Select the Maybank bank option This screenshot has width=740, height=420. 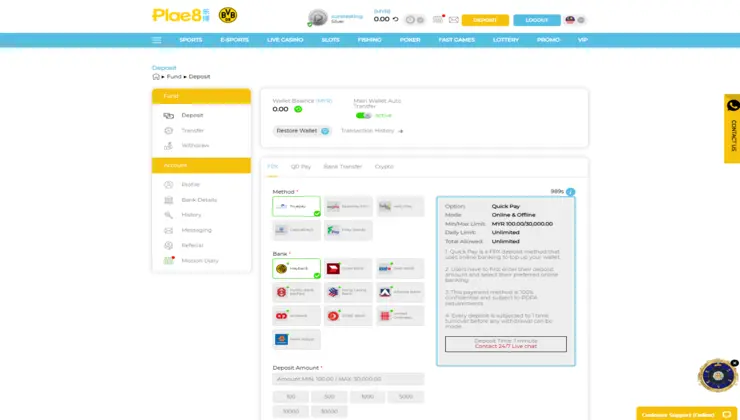[x=296, y=269]
